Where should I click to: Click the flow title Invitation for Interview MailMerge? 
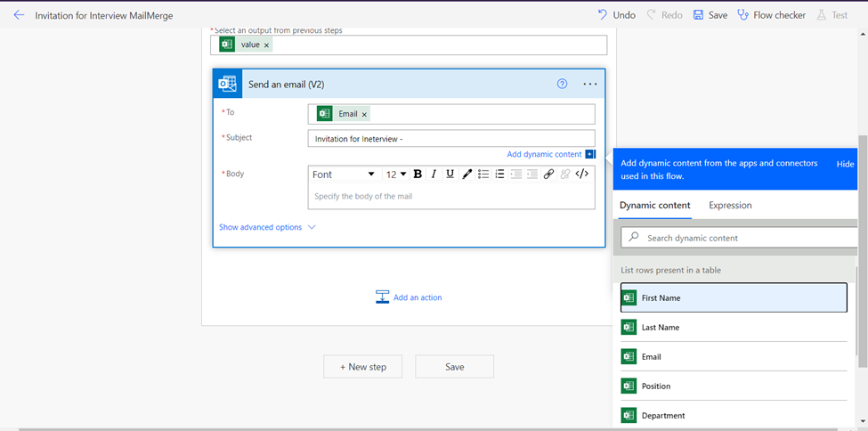pyautogui.click(x=104, y=15)
